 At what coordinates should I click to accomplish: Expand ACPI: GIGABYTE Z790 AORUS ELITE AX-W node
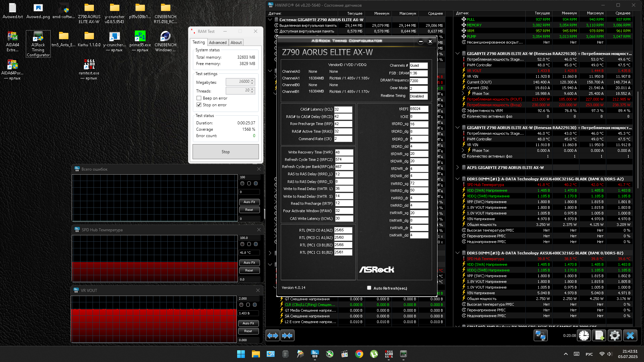(x=458, y=168)
